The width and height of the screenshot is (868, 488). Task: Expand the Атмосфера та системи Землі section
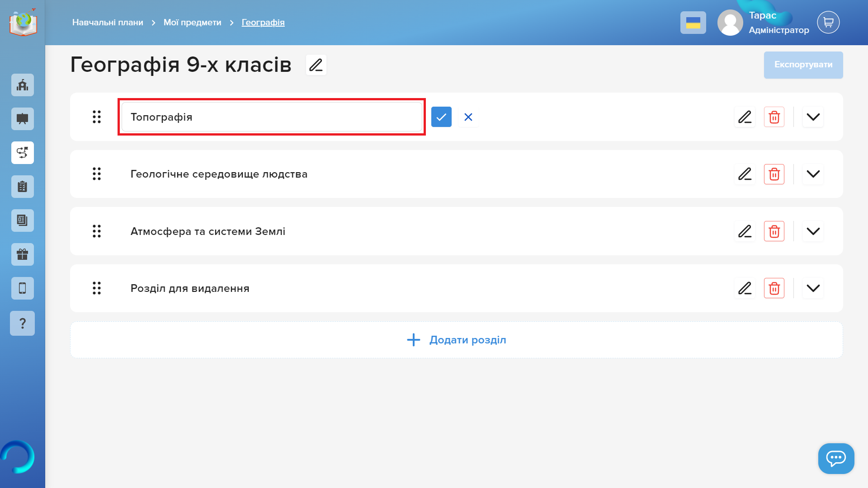click(x=813, y=231)
